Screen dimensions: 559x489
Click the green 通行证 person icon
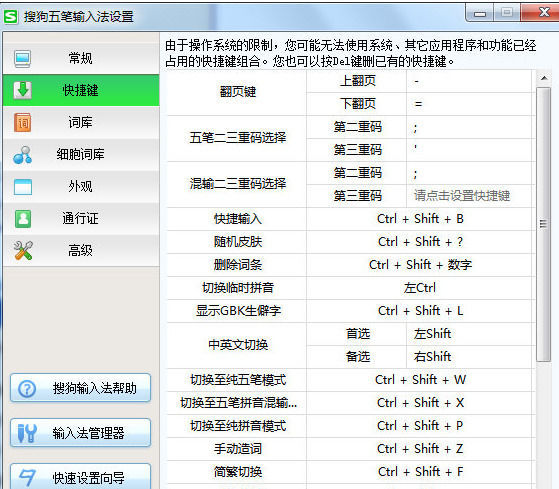23,218
